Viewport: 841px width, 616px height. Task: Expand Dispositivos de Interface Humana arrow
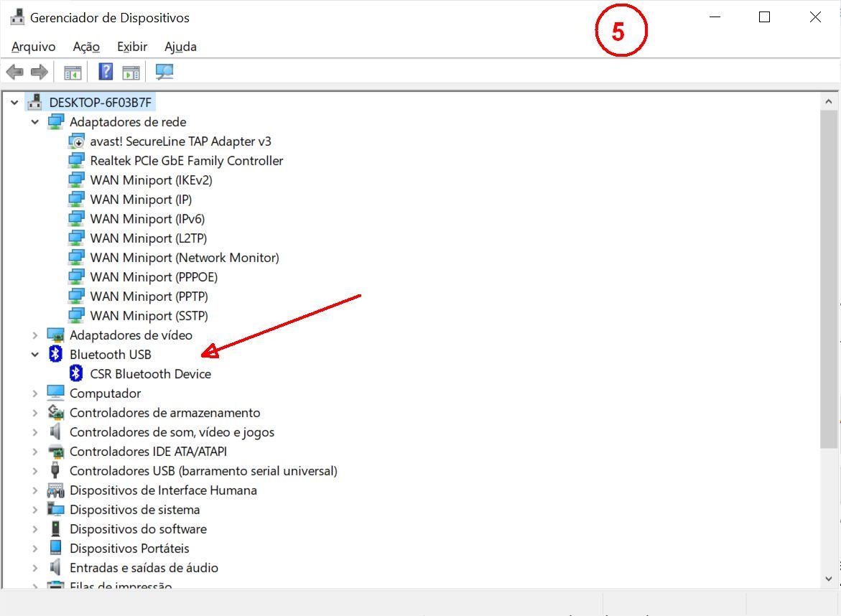coord(35,490)
